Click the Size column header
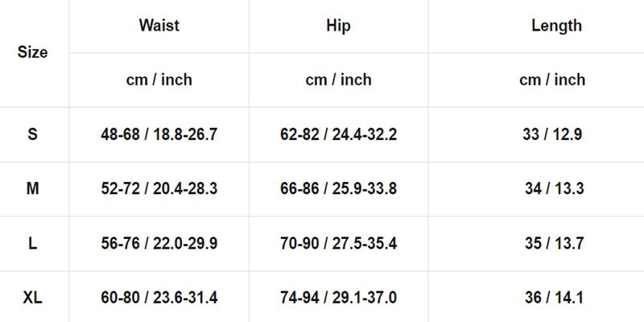The image size is (644, 322). coord(33,52)
